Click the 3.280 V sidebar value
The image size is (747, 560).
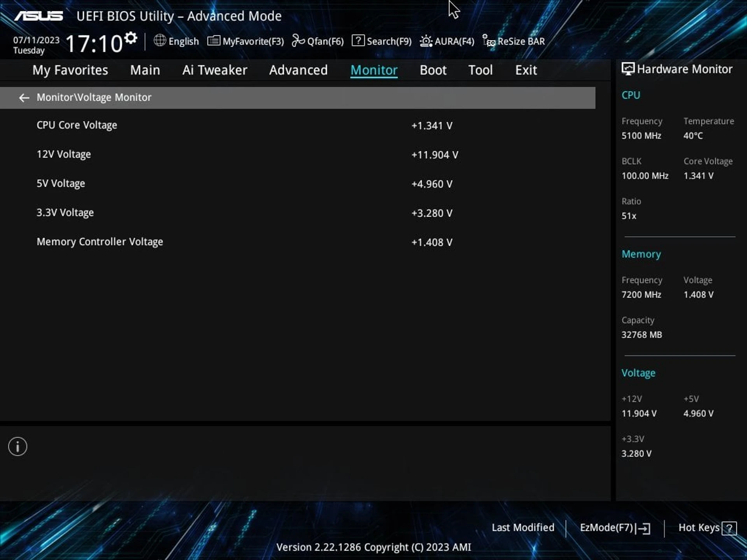(x=636, y=454)
